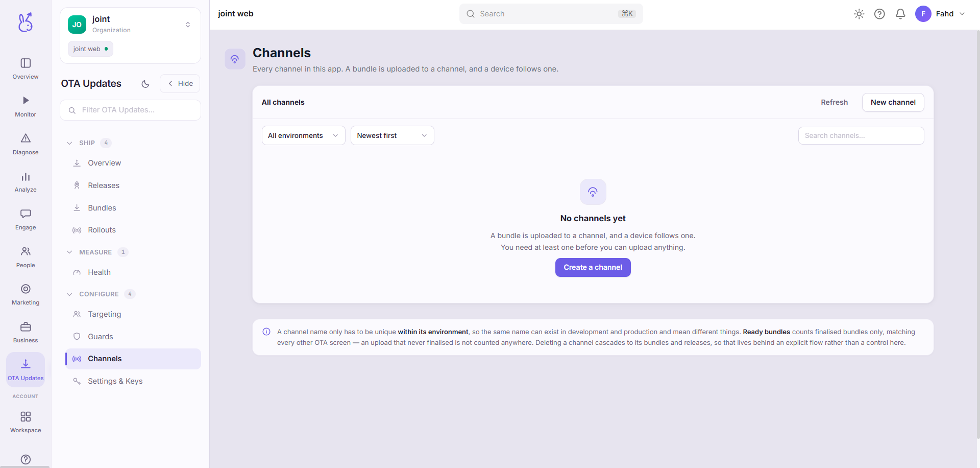Open Releases menu item
Viewport: 980px width, 468px height.
coord(133,185)
